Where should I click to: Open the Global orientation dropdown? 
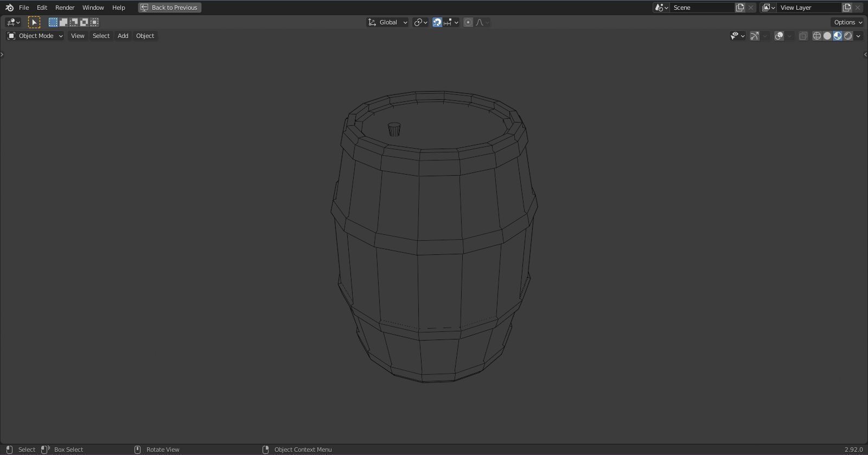coord(387,22)
